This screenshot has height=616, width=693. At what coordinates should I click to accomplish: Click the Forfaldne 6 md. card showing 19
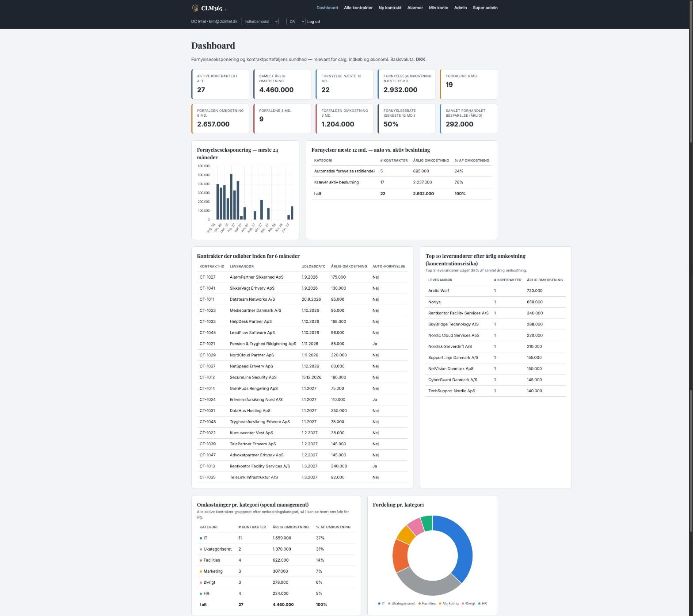(469, 84)
